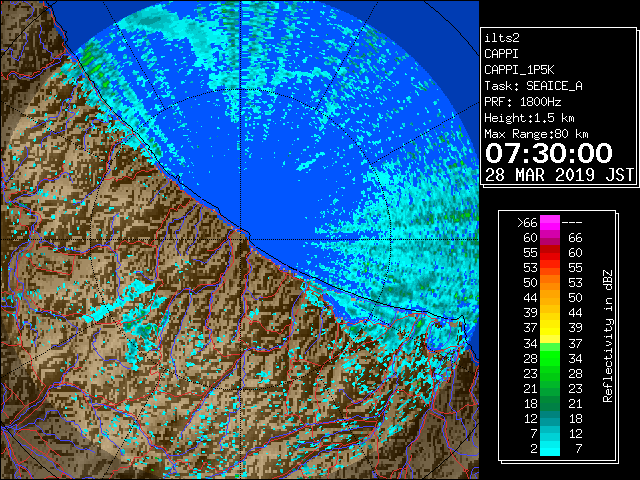Click the '2' legend label

pos(534,449)
